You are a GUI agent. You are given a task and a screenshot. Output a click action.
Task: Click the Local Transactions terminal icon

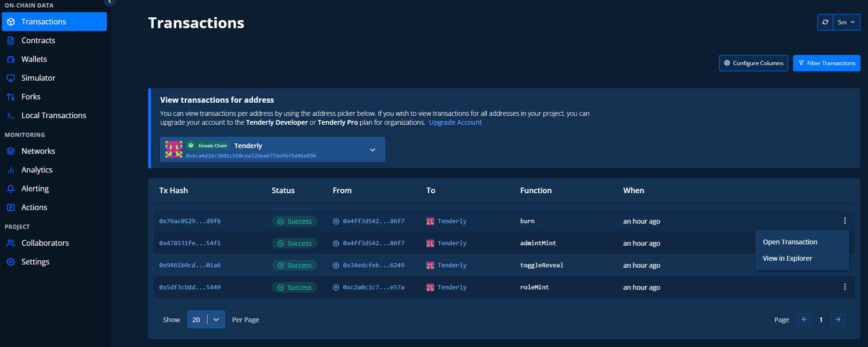tap(11, 115)
